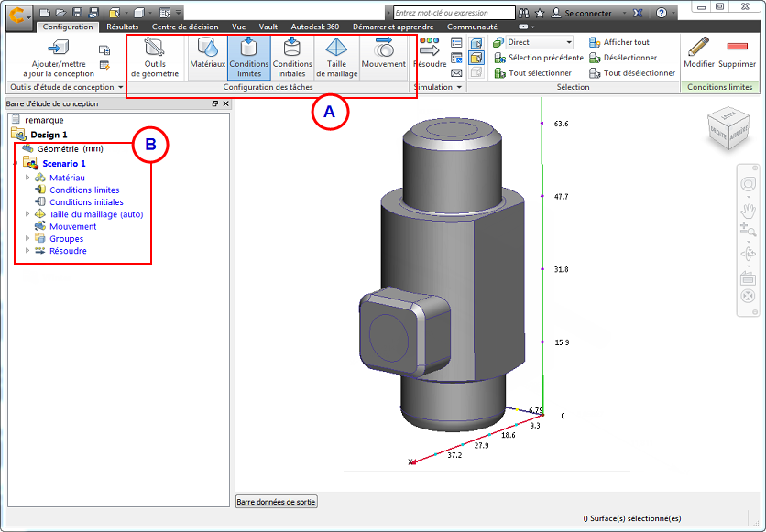This screenshot has width=766, height=532.
Task: Open the Se connecter dropdown arrow
Action: 624,14
